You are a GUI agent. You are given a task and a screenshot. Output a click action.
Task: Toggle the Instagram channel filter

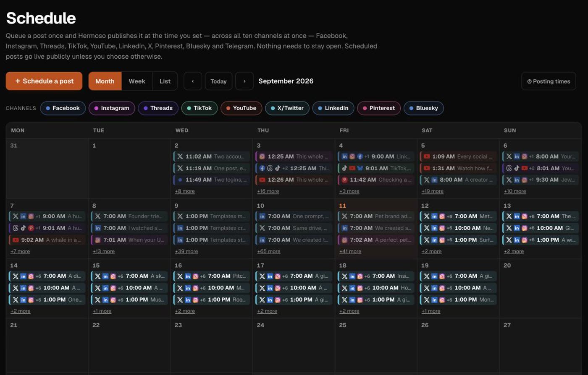[x=112, y=108]
